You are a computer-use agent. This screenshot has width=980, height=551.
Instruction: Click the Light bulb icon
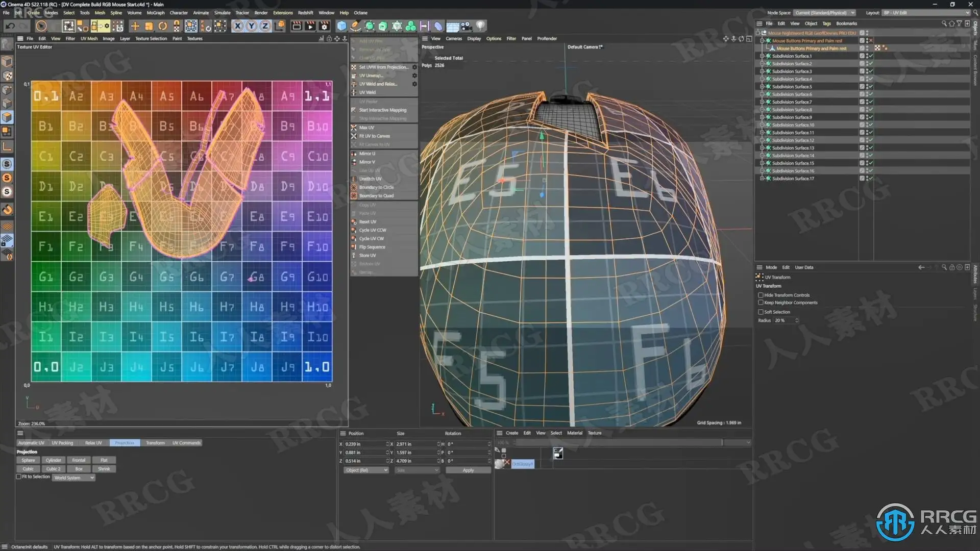[x=480, y=26]
